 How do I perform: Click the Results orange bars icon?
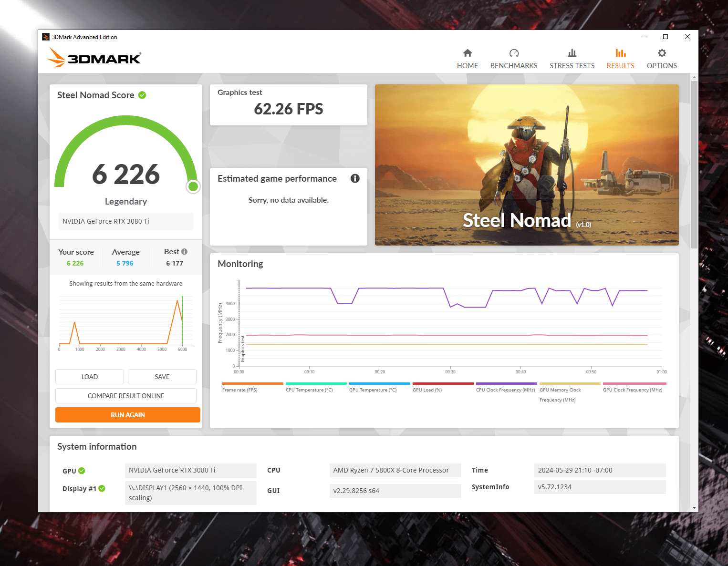[621, 53]
